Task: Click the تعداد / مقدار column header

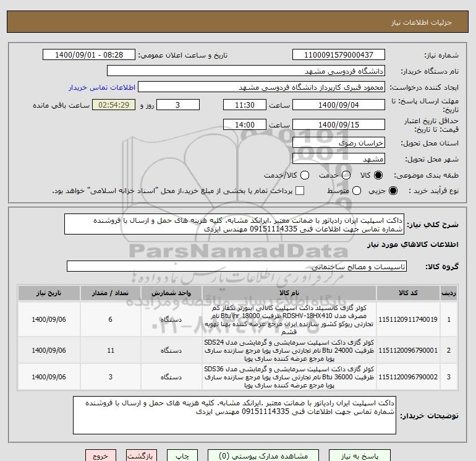Action: (111, 293)
